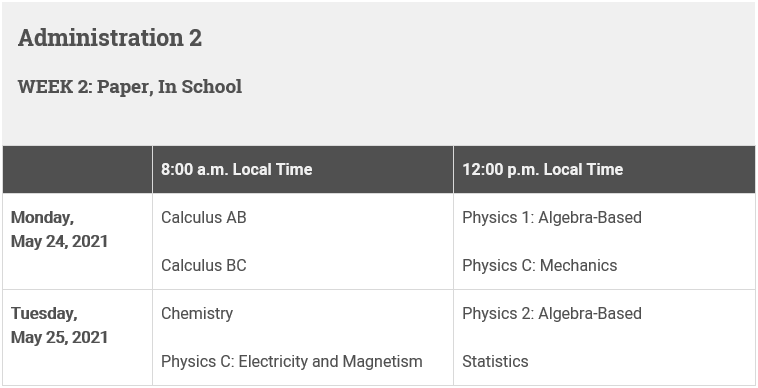
Task: Click the word Tuesday in the table
Action: (x=44, y=314)
